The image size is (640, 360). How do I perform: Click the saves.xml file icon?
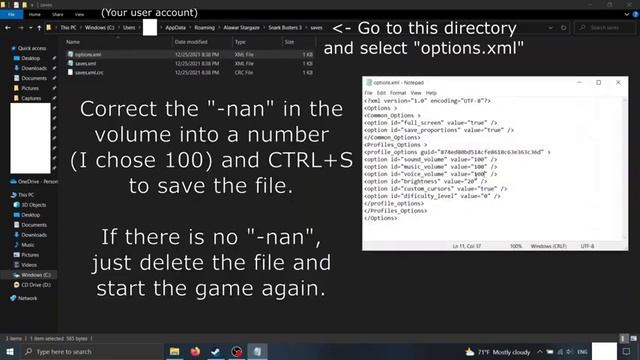[70, 63]
